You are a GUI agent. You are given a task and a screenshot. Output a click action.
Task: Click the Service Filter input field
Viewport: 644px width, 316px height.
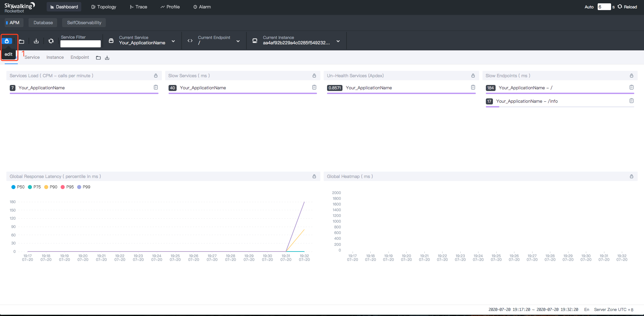pos(81,44)
